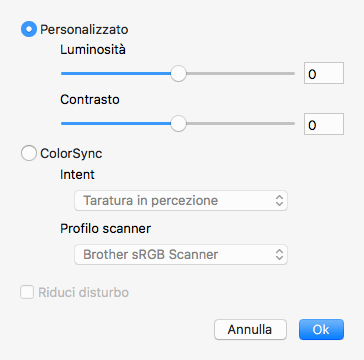Click the blue filled part of the Luminosità slider
Viewport: 364px width, 360px height.
click(x=116, y=73)
